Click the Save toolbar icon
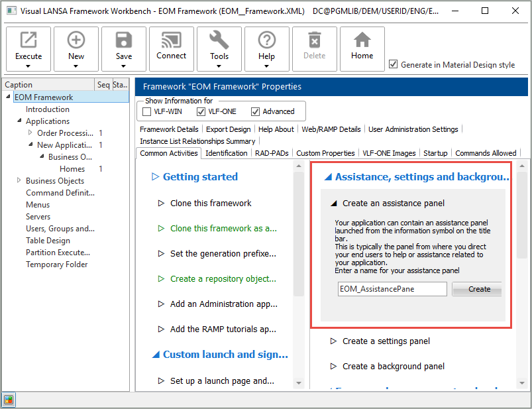The width and height of the screenshot is (532, 409). [124, 40]
